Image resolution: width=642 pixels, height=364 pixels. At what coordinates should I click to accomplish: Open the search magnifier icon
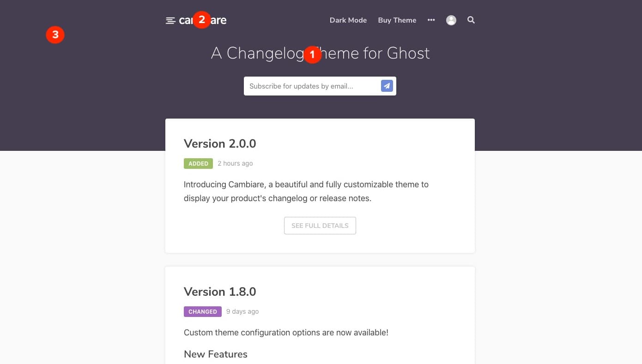point(471,20)
